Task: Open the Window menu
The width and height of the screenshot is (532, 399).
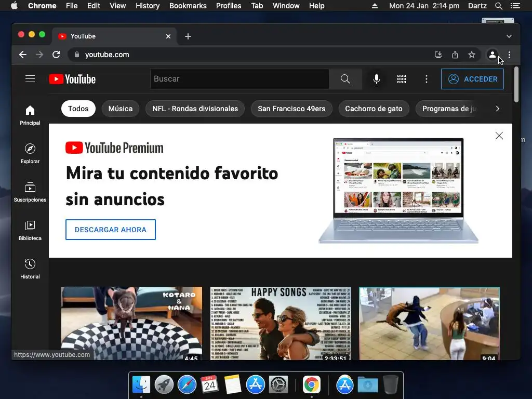Action: 286,6
